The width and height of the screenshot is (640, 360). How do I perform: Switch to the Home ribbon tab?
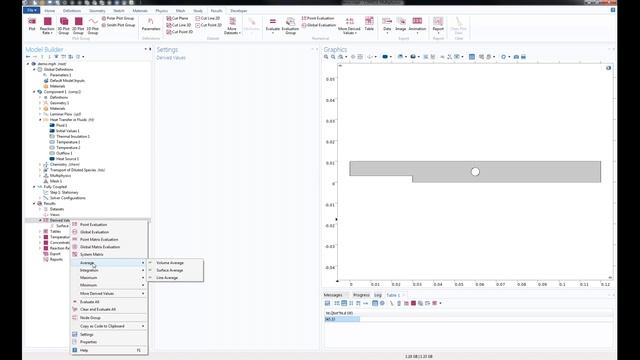coord(49,11)
